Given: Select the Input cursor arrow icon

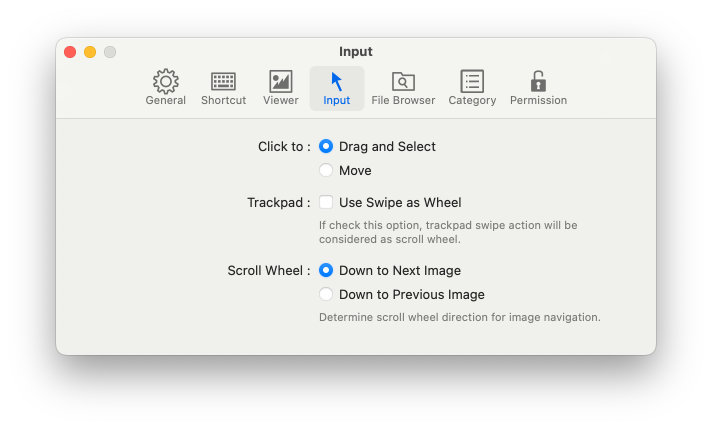Looking at the screenshot, I should coord(336,82).
